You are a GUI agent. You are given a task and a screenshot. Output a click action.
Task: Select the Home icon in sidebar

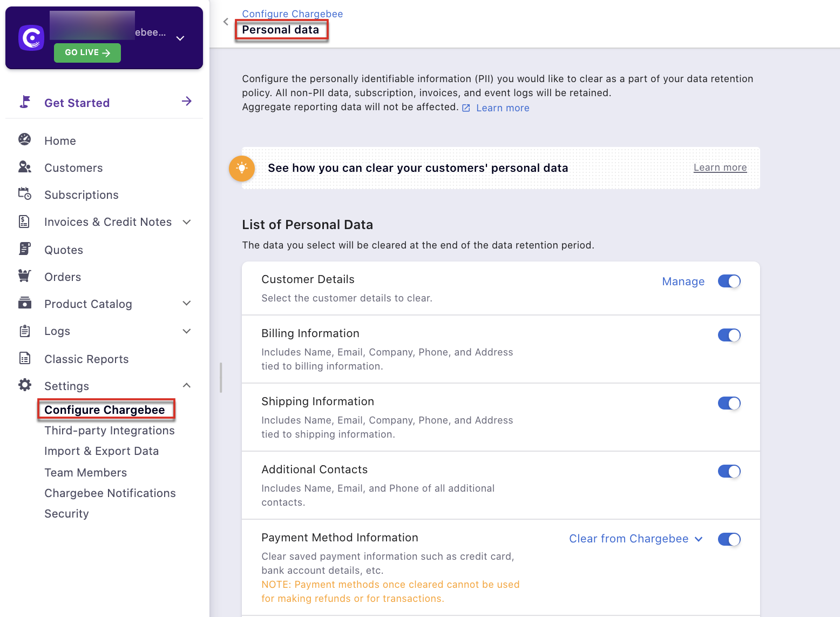[25, 140]
